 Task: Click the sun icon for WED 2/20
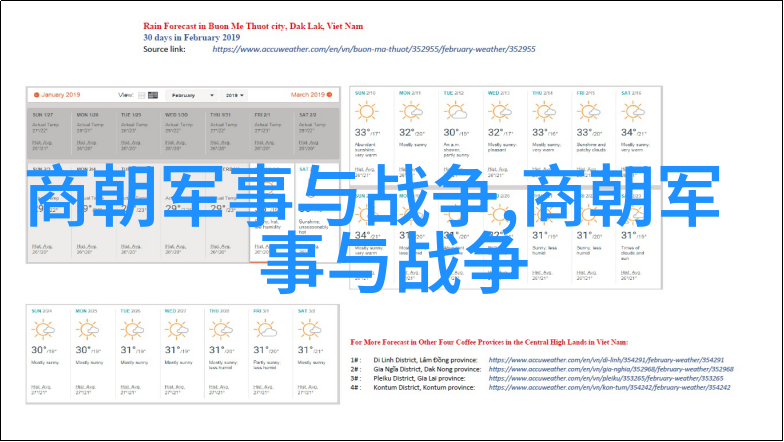(x=498, y=215)
